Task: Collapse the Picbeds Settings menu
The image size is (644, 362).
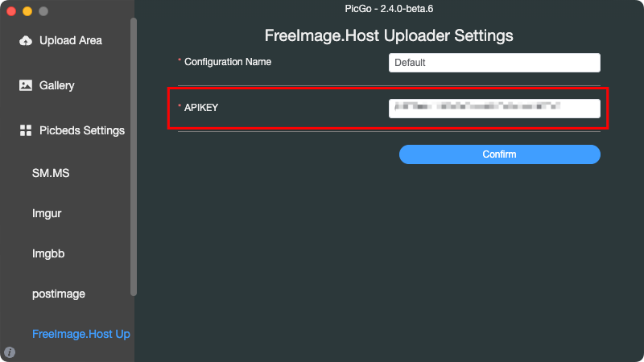Action: pos(82,130)
